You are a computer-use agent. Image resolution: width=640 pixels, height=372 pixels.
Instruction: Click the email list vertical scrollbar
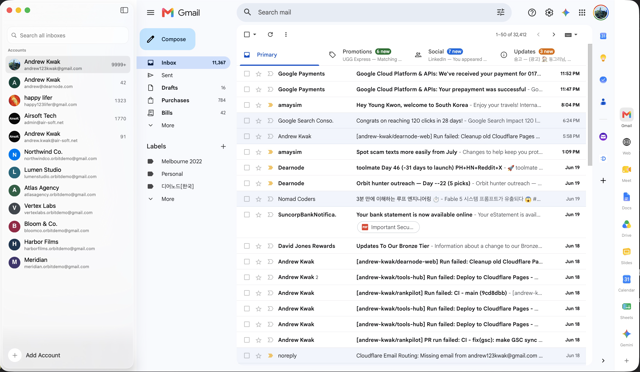590,105
